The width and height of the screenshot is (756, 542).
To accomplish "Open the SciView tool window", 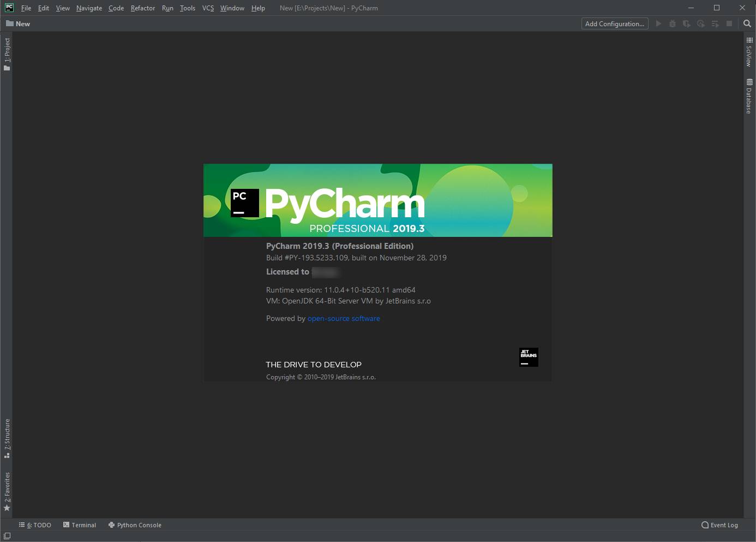I will tap(749, 52).
